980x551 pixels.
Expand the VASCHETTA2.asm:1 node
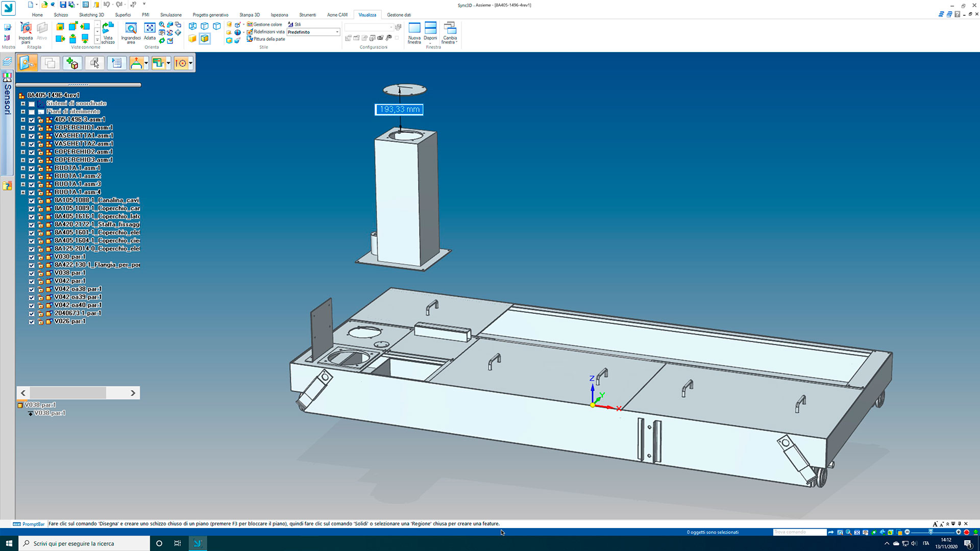click(23, 144)
